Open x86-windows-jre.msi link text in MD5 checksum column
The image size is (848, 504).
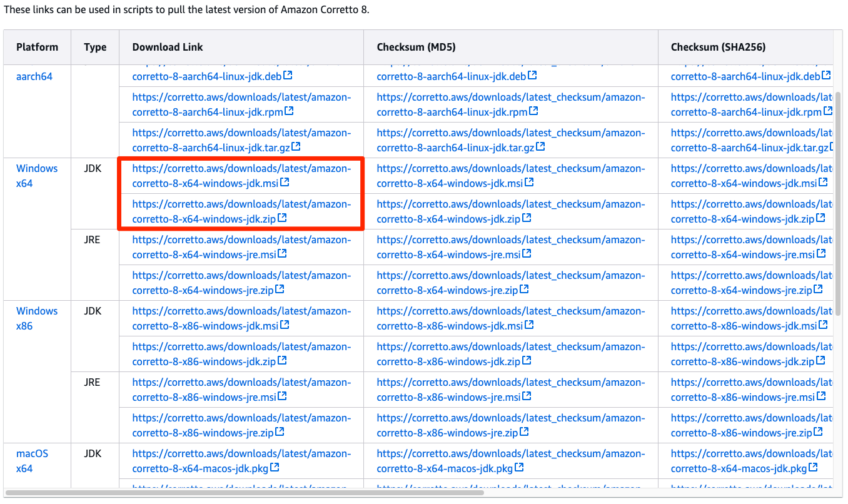click(x=511, y=390)
